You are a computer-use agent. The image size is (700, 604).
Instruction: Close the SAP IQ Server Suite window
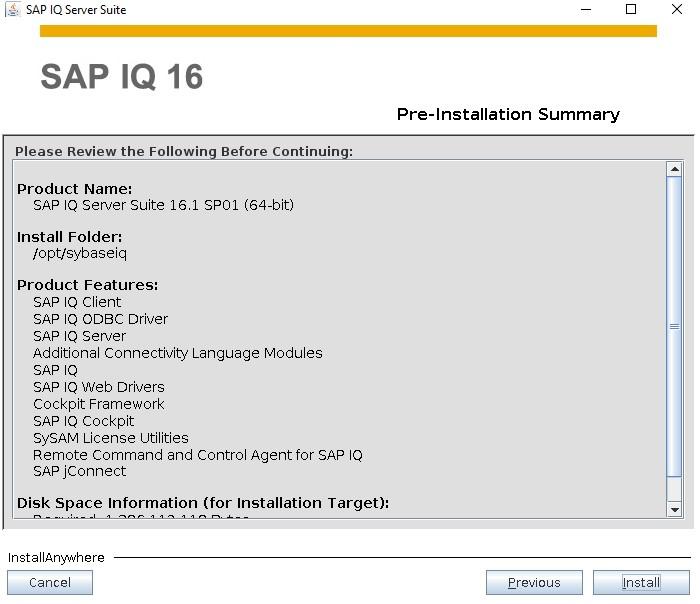(x=677, y=9)
